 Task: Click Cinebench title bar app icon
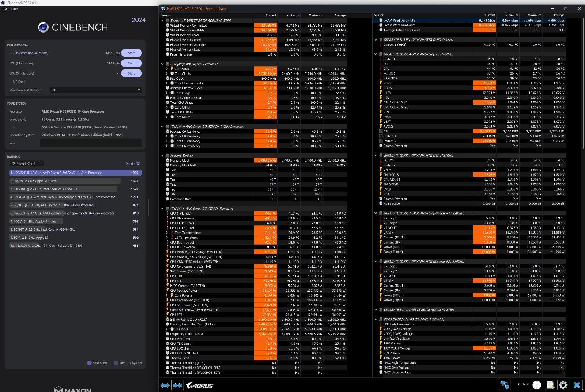tap(3, 3)
